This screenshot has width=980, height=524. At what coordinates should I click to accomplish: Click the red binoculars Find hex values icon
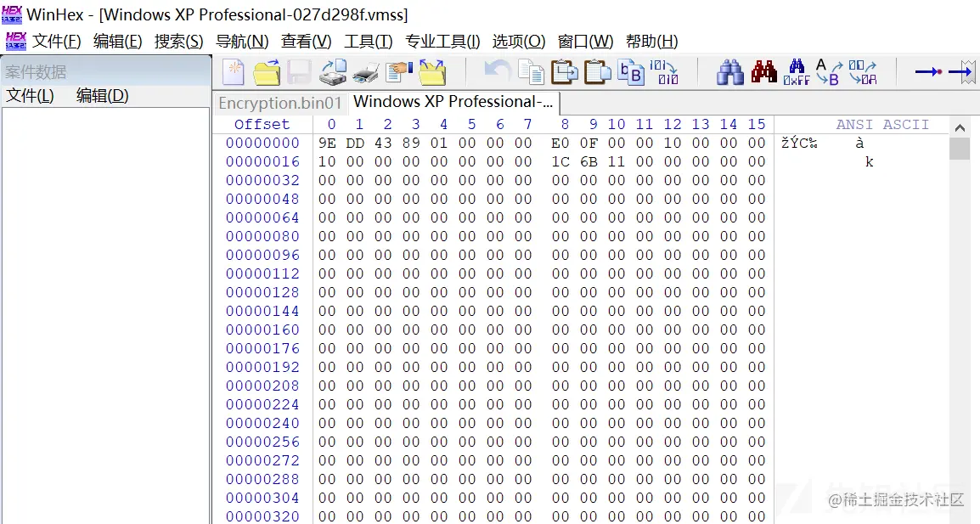(x=763, y=72)
